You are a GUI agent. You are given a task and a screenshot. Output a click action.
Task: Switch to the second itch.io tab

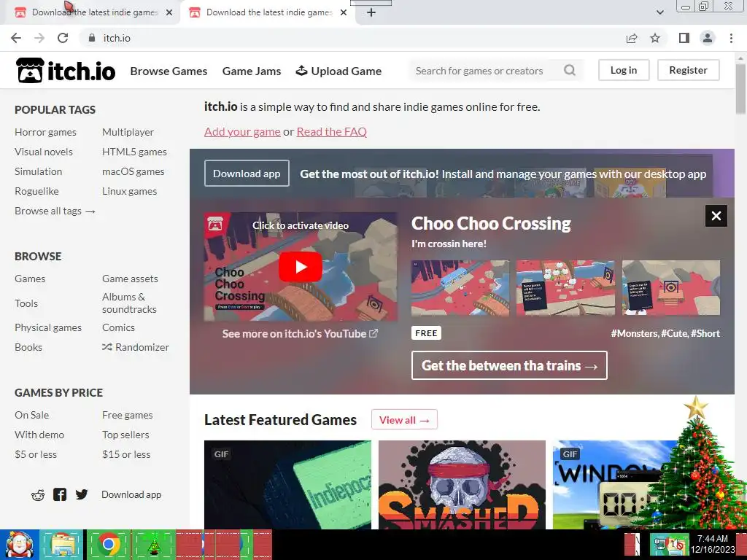tap(267, 12)
